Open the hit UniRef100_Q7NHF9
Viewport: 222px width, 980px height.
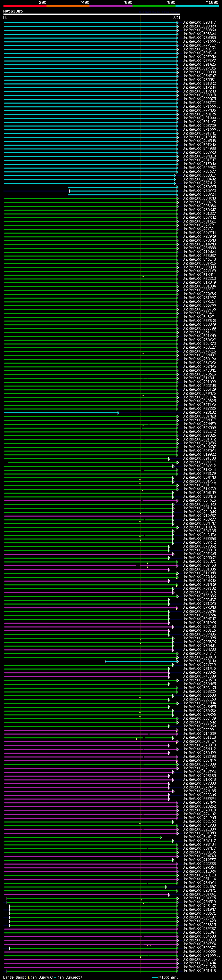[199, 424]
